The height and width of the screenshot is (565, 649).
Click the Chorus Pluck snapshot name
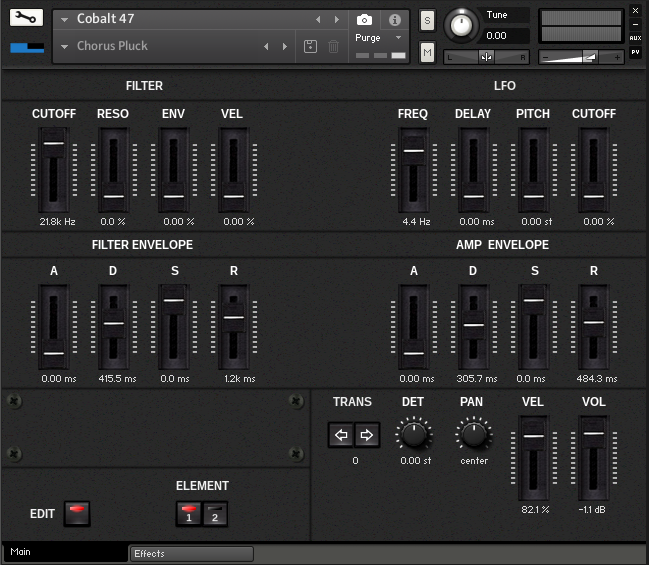point(112,46)
